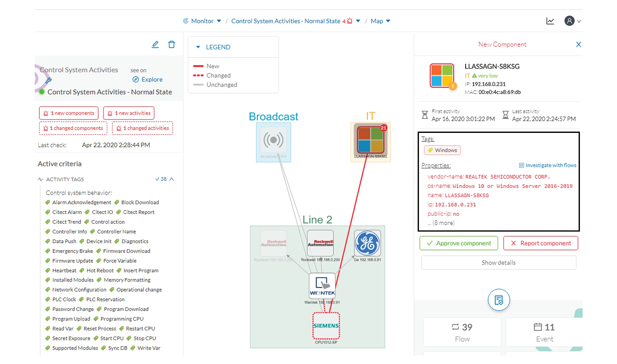Click the Programming CPU tag
Viewport: 617px width, 364px height.
119,319
